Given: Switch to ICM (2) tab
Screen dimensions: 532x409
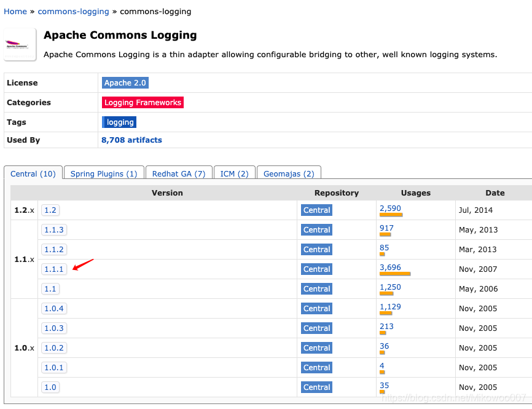Looking at the screenshot, I should (x=235, y=174).
